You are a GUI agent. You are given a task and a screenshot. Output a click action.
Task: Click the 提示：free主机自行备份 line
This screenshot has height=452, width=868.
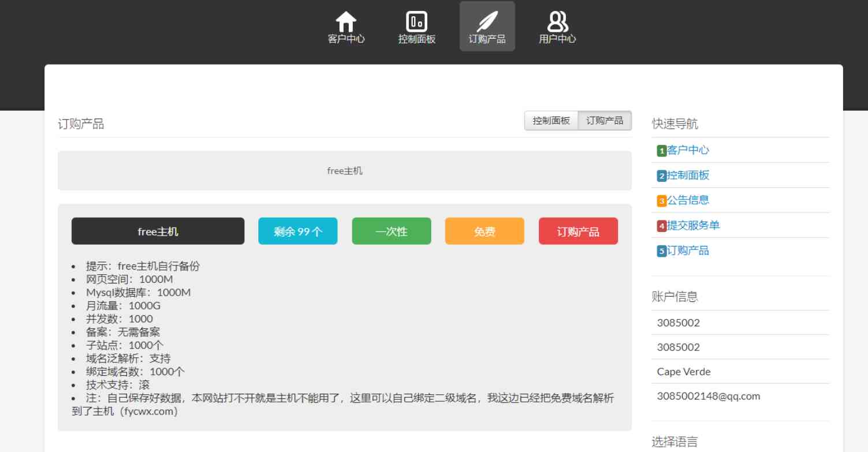143,266
